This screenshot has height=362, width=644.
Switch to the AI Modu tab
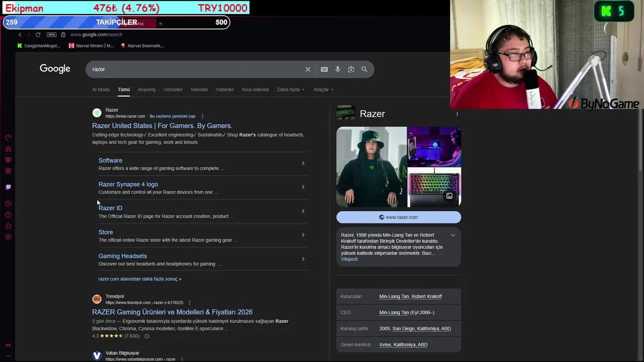tap(101, 89)
